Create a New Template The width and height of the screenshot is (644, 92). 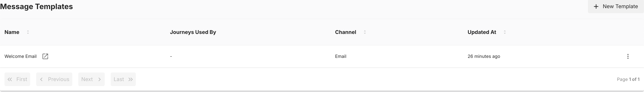616,6
